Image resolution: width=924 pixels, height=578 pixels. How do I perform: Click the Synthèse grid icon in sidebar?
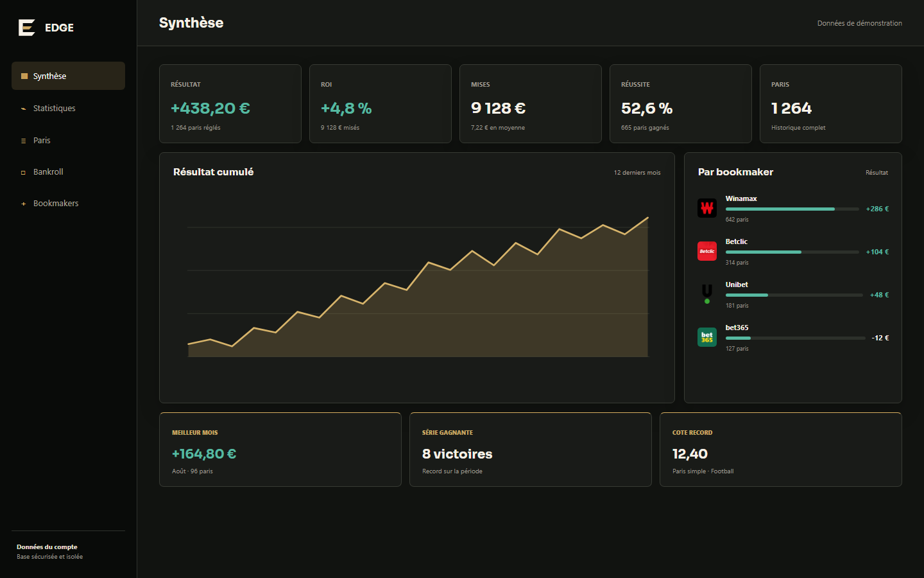(24, 76)
